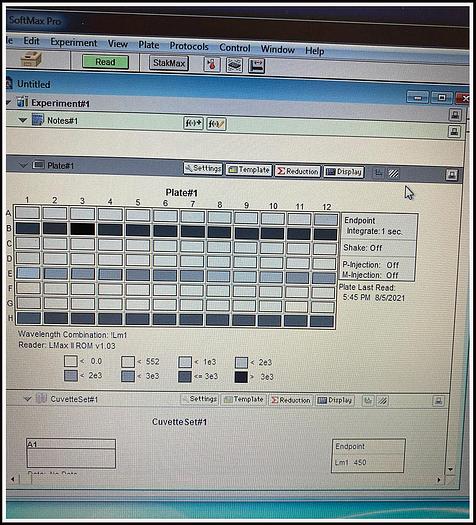Click the striped mask icon in CuvetteSet#1 bar
This screenshot has width=476, height=525.
(x=383, y=401)
